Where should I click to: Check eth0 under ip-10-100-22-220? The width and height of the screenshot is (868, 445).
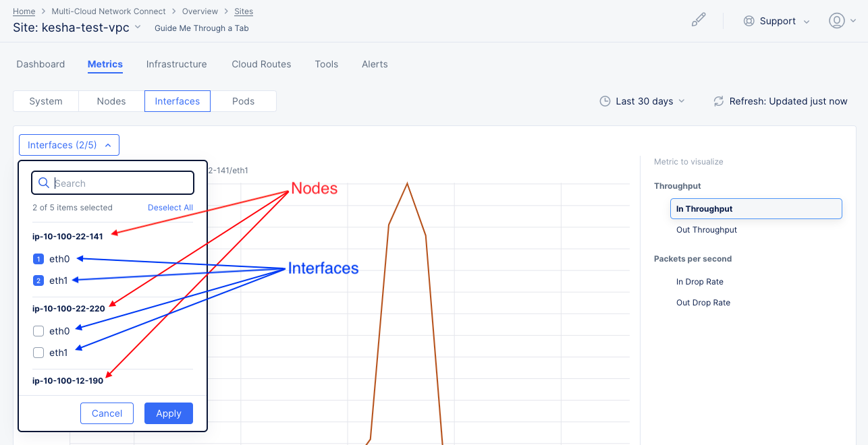tap(38, 330)
